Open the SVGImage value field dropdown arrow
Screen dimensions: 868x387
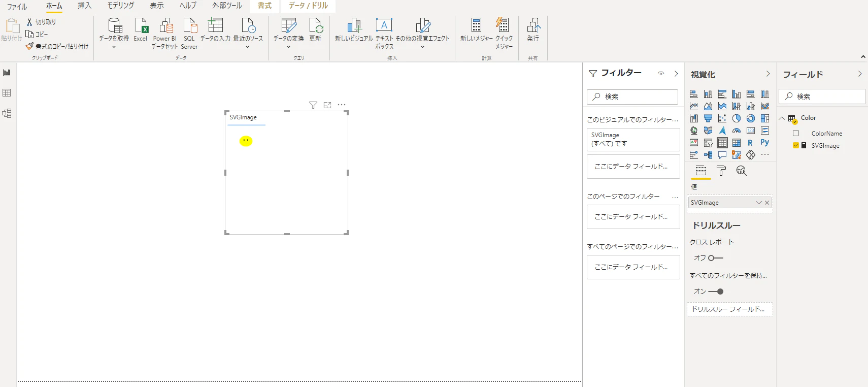coord(759,203)
